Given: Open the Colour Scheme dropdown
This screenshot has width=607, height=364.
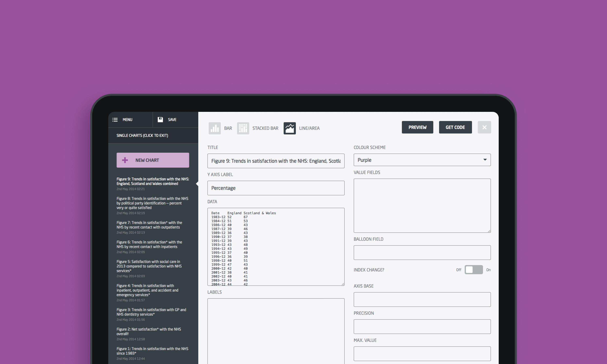Looking at the screenshot, I should pos(422,160).
